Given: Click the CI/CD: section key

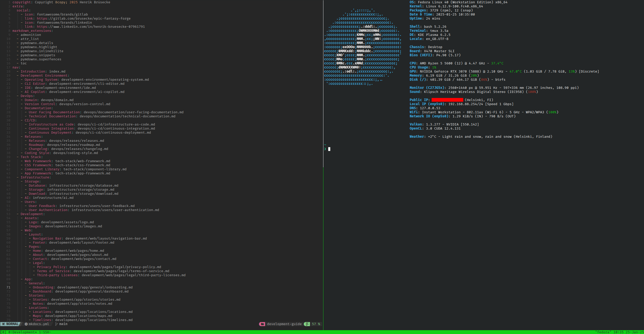Looking at the screenshot, I should 31,120.
